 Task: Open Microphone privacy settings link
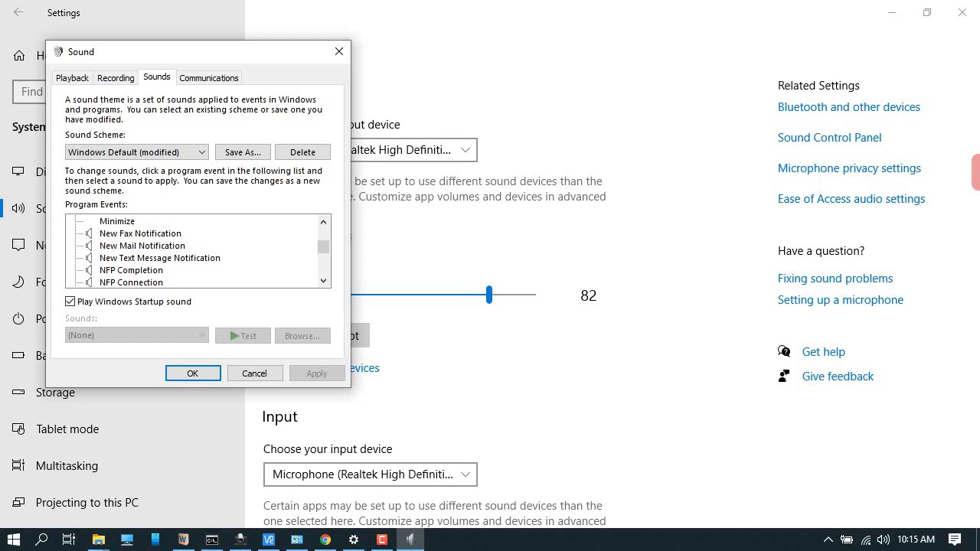(x=850, y=168)
